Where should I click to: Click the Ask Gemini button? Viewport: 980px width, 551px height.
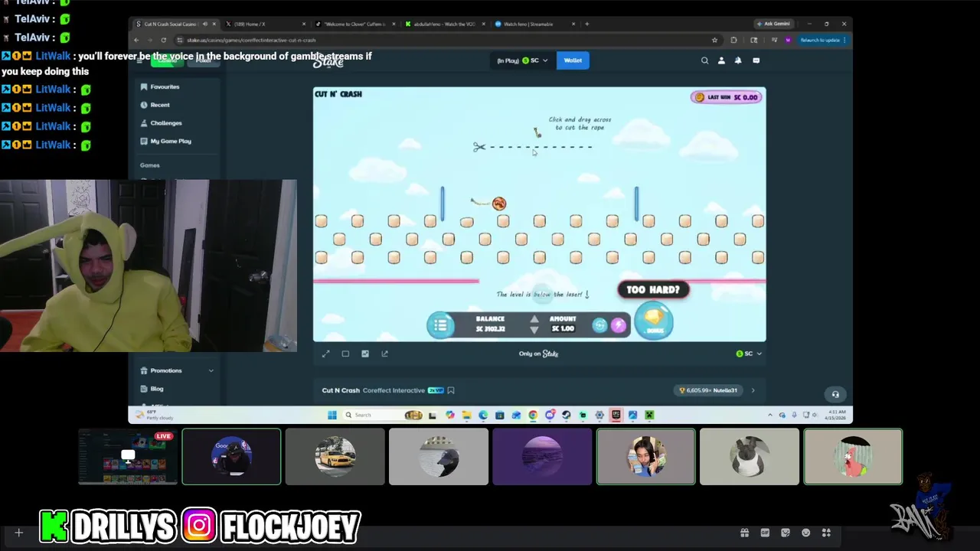pyautogui.click(x=773, y=24)
